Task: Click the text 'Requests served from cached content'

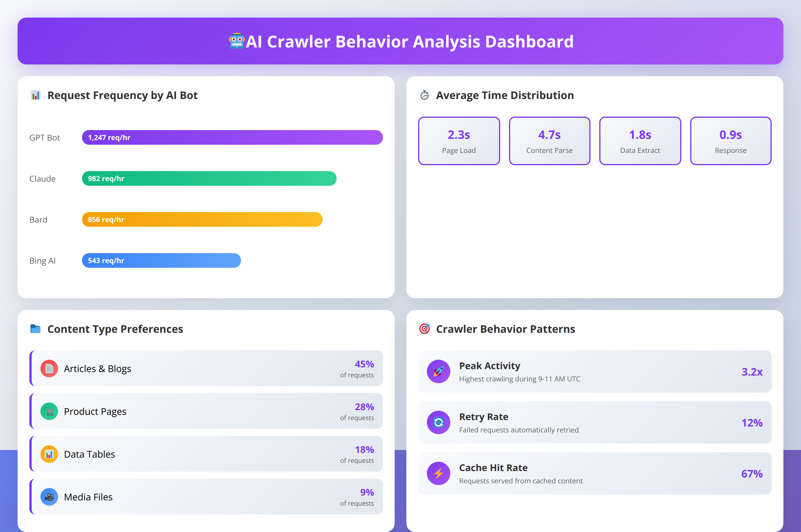Action: pos(521,481)
